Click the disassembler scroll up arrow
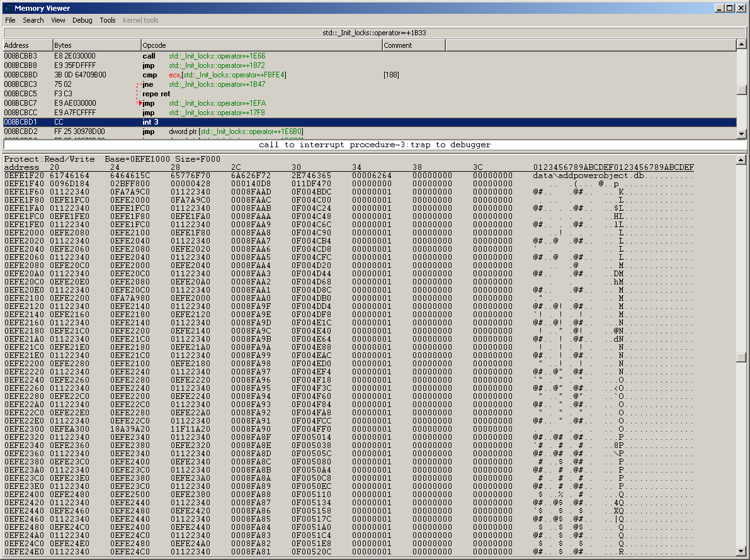This screenshot has width=750, height=560. (741, 45)
